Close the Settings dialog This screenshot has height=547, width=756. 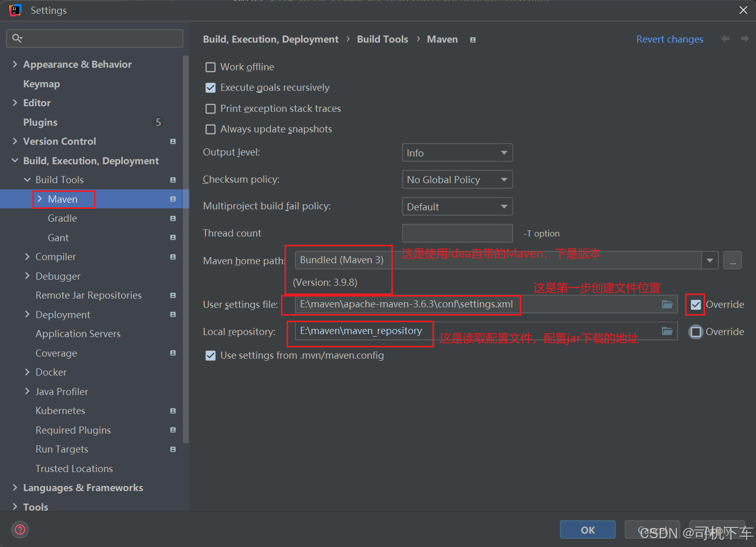pyautogui.click(x=743, y=10)
